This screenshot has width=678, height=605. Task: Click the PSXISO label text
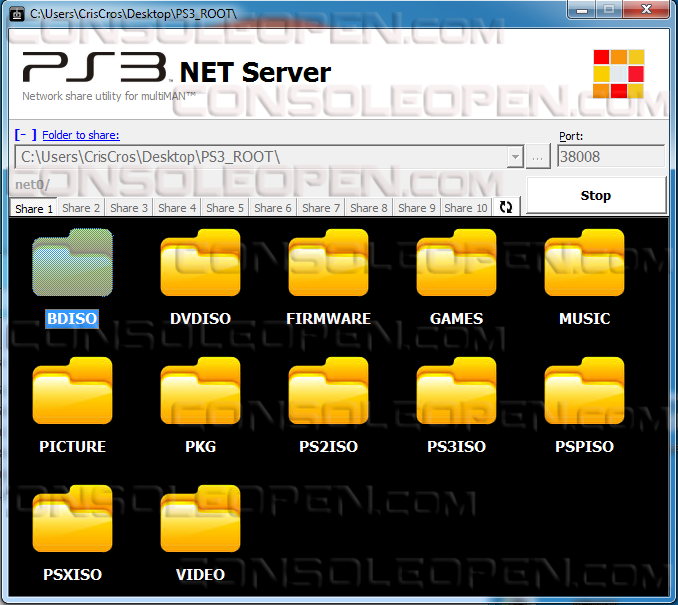[x=73, y=575]
